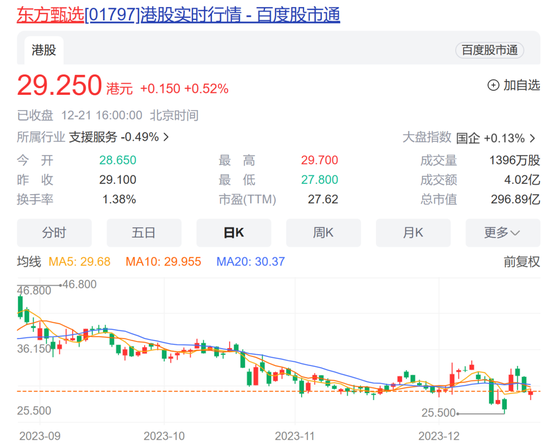Open the 前复权 adjustment selector

click(x=522, y=262)
